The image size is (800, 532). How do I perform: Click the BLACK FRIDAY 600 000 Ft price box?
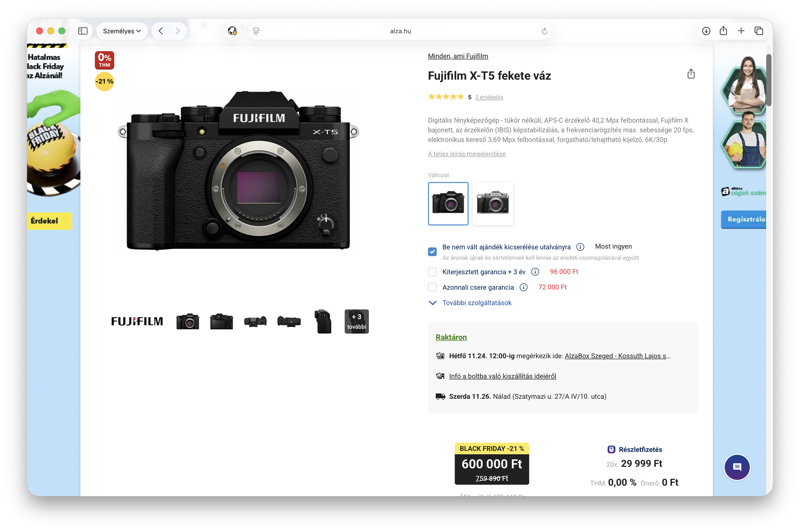[492, 464]
